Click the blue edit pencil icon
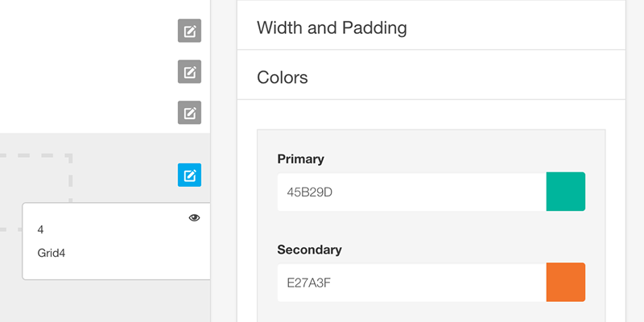Screen dimensions: 644x322 tap(189, 175)
